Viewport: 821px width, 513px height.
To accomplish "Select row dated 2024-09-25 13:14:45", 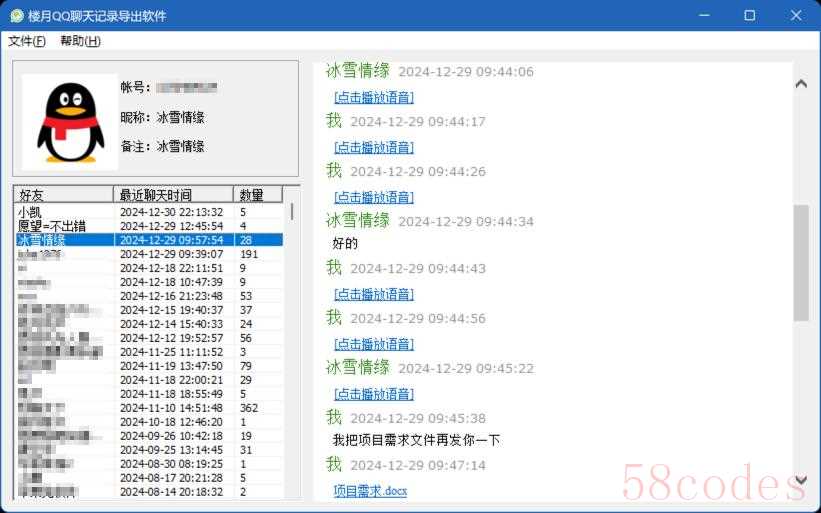I will point(150,450).
